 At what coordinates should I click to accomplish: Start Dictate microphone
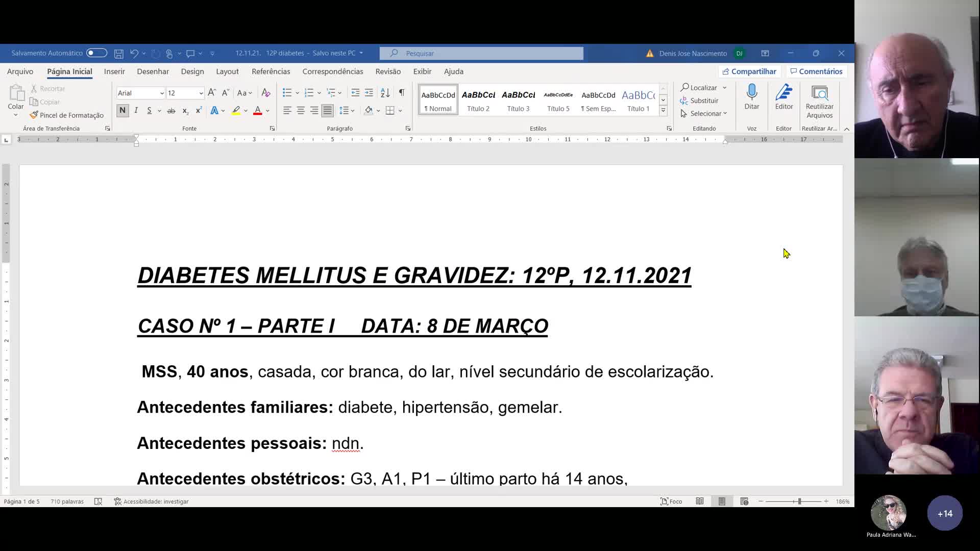click(751, 97)
